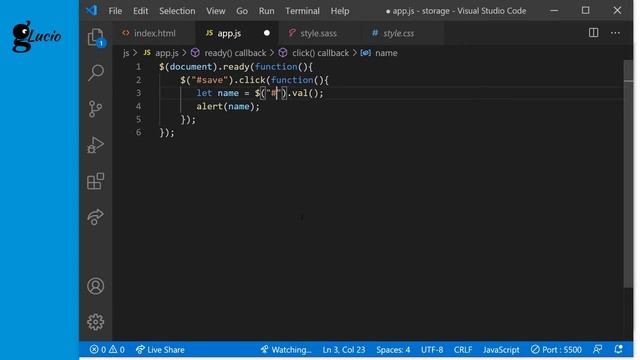Open the Run menu
640x360 pixels.
coord(267,11)
